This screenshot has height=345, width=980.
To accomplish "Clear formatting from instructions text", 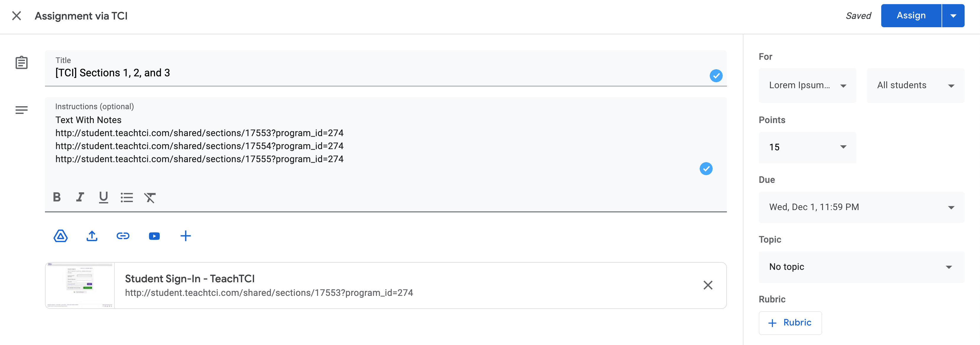I will tap(150, 198).
